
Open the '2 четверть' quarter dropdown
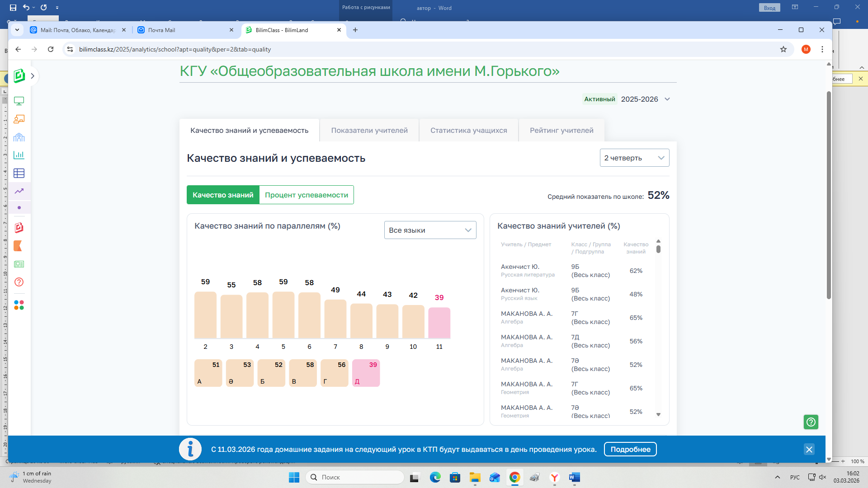pos(634,158)
